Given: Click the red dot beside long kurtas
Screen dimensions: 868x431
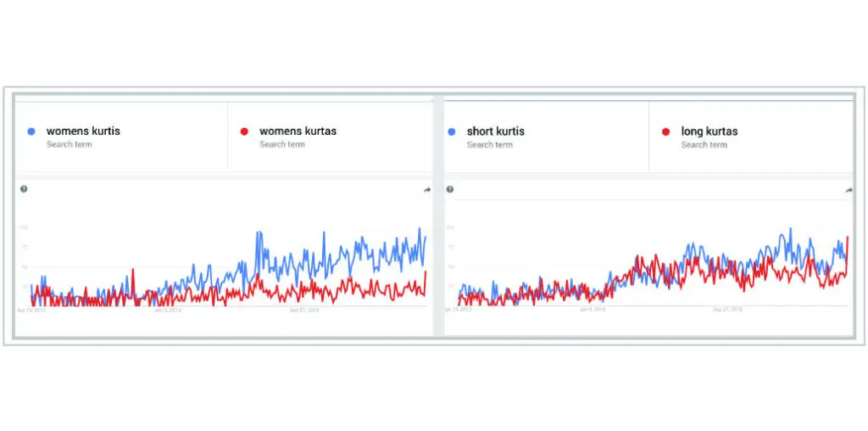Looking at the screenshot, I should (x=665, y=132).
